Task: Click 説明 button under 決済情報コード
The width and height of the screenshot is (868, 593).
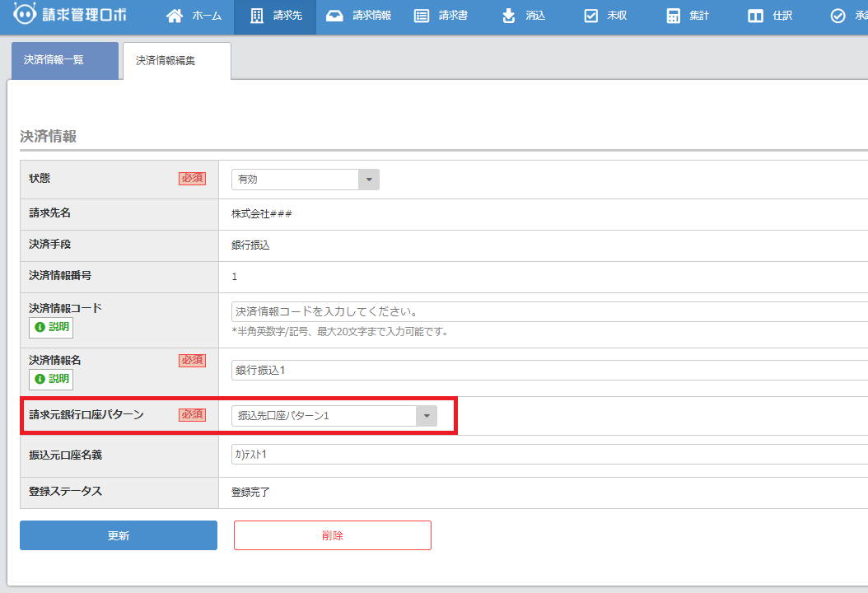Action: [x=51, y=328]
